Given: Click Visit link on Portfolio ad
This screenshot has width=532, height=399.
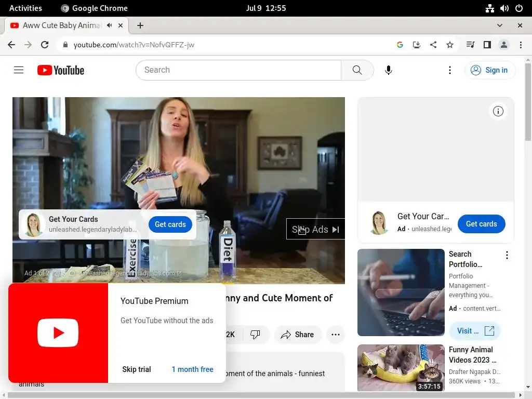Looking at the screenshot, I should coord(475,330).
